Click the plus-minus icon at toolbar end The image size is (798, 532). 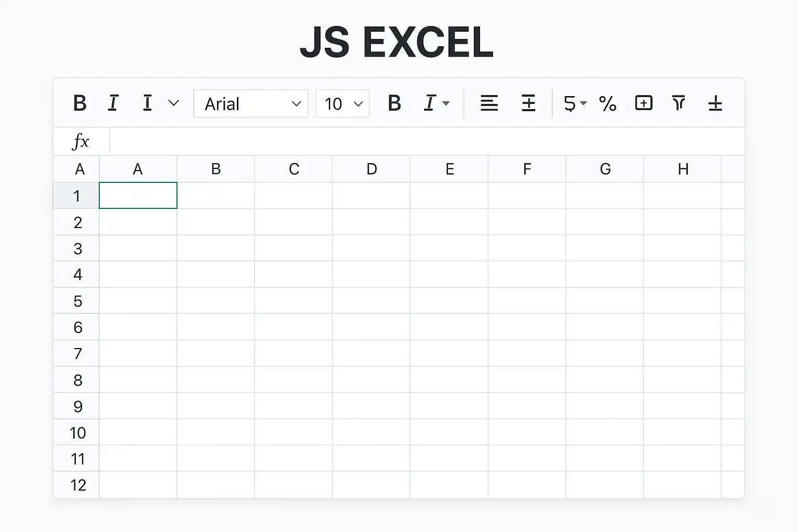coord(715,103)
